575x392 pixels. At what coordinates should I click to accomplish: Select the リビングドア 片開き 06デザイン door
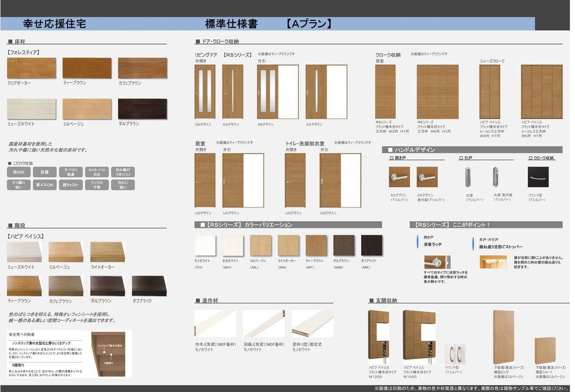click(205, 92)
